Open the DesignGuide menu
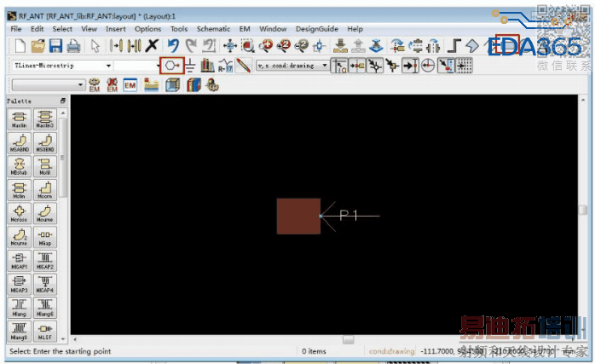The image size is (595, 364). tap(317, 29)
